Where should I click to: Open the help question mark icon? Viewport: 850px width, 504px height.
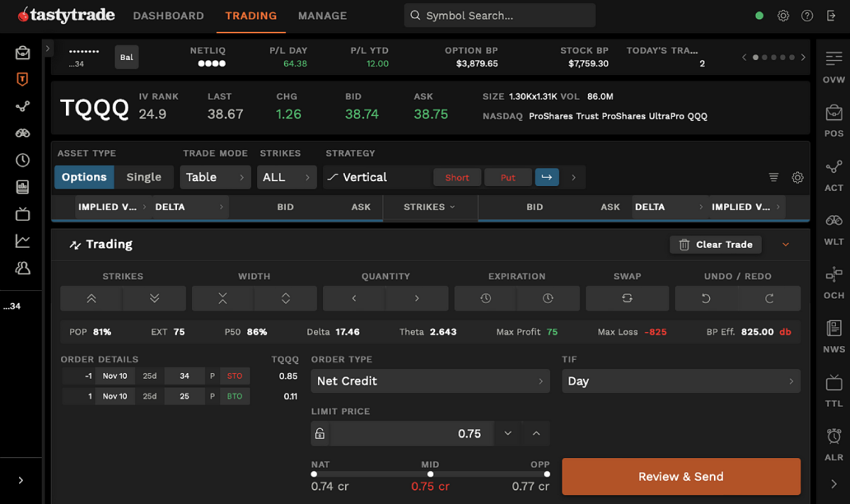coord(807,16)
